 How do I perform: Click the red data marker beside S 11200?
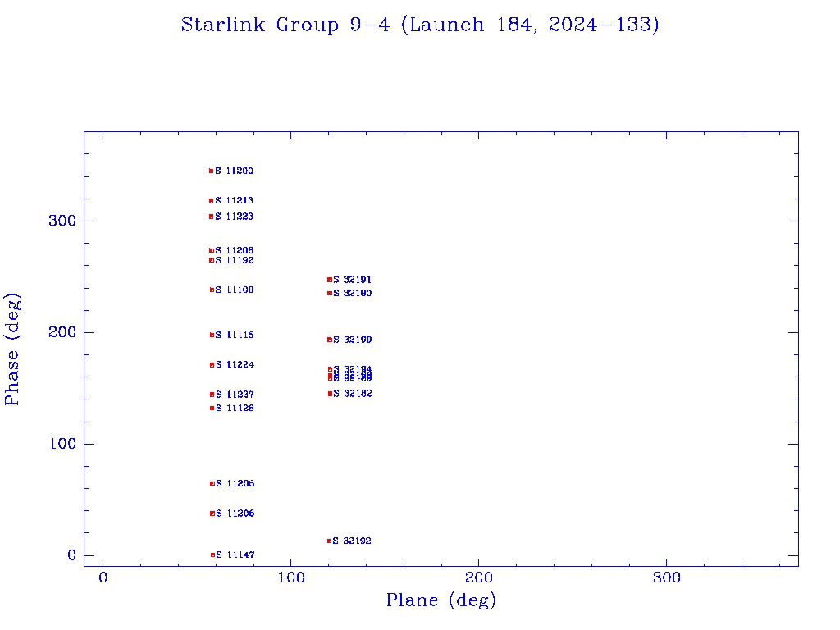coord(211,171)
